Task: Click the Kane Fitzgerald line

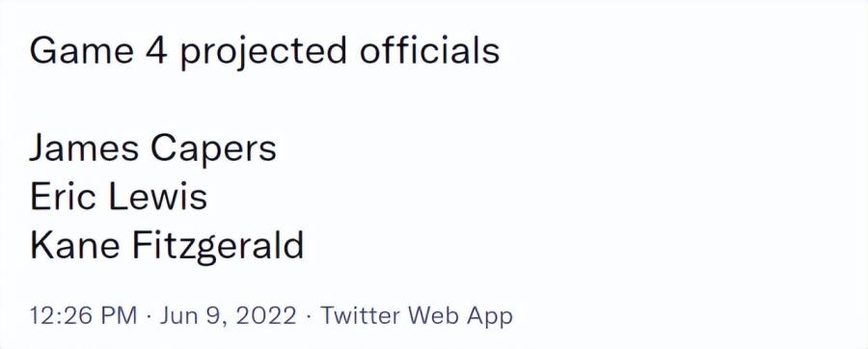Action: pos(167,245)
